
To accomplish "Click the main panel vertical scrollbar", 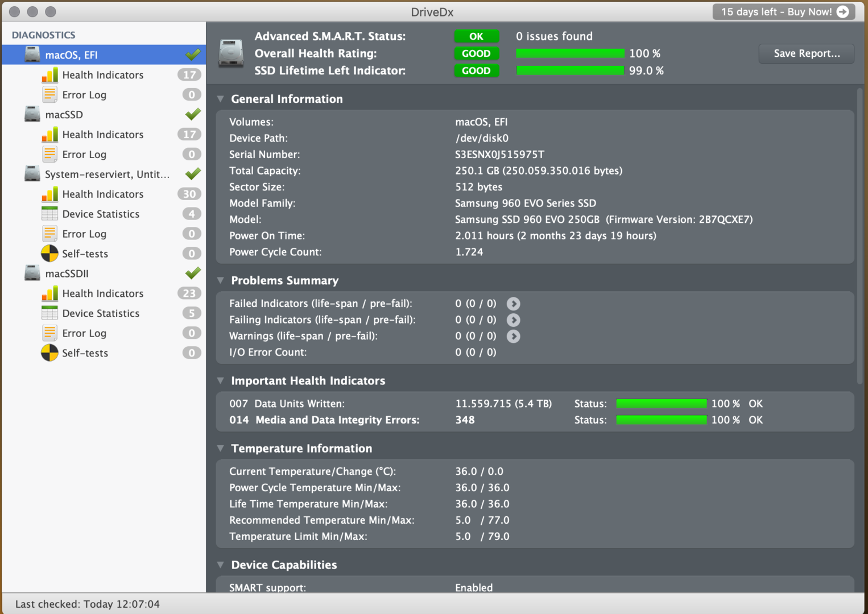I will 860,236.
